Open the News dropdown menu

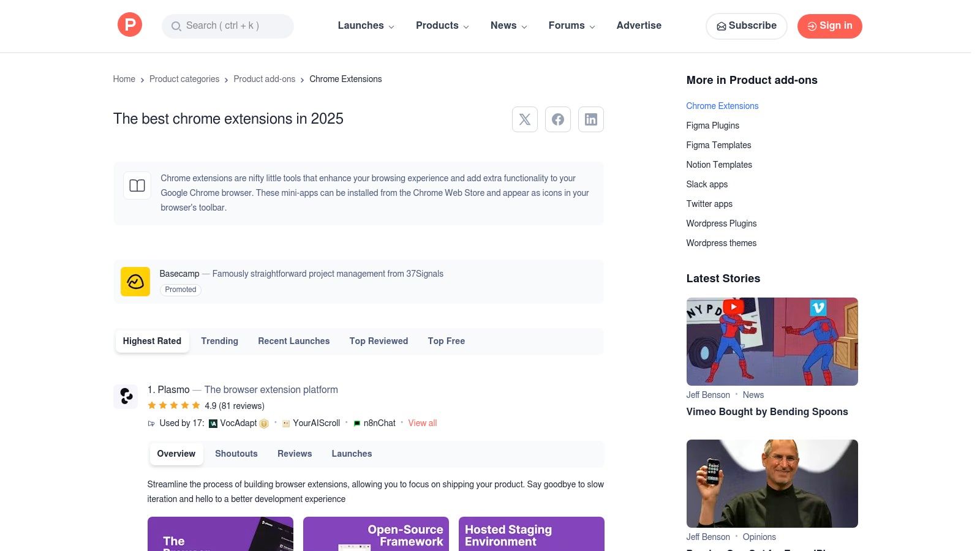pos(508,26)
